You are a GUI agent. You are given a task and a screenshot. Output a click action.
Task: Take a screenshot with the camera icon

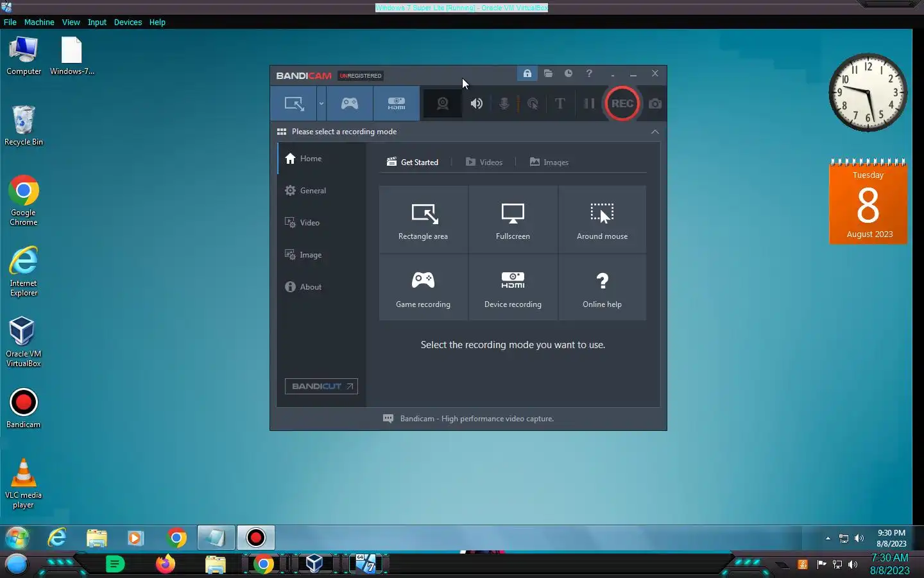(655, 103)
